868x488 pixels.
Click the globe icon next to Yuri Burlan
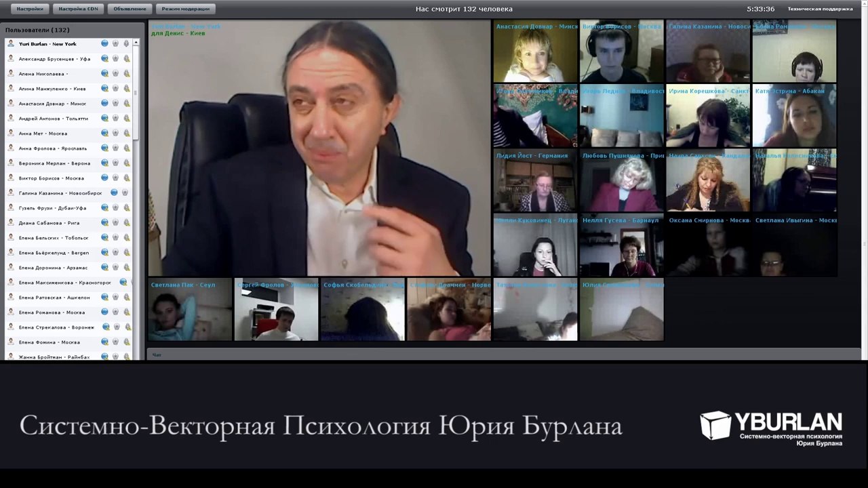pos(104,43)
